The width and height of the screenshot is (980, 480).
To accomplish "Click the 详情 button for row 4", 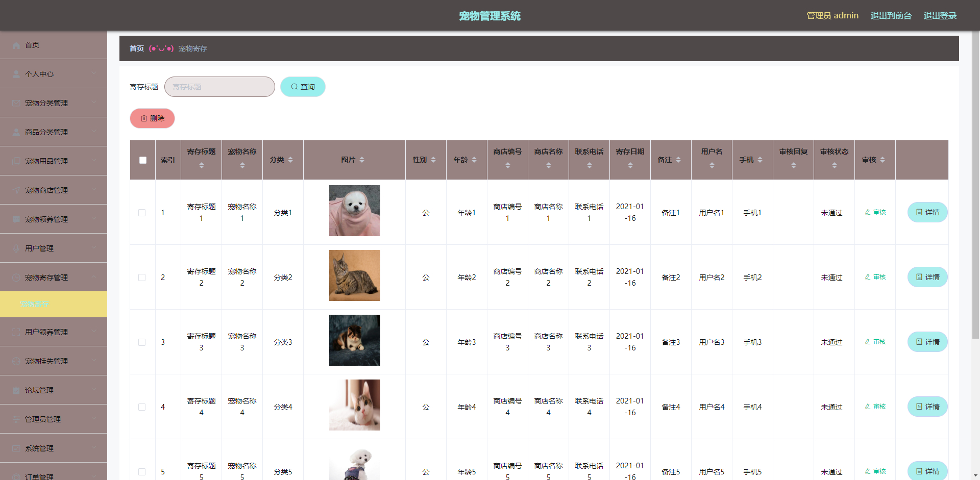I will click(x=927, y=407).
